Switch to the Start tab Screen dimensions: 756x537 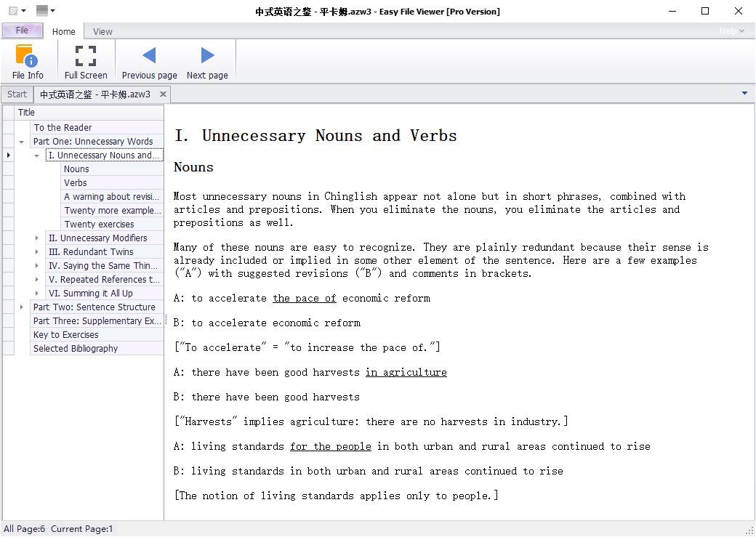point(17,94)
